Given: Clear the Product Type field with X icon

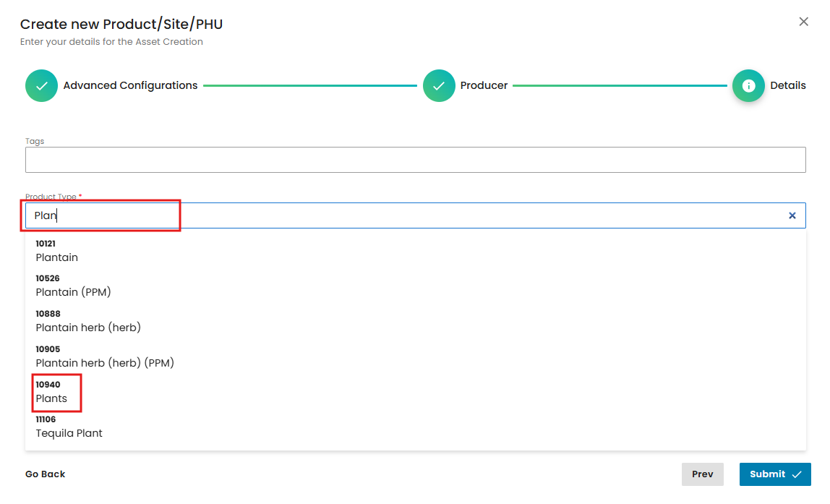Looking at the screenshot, I should (792, 215).
